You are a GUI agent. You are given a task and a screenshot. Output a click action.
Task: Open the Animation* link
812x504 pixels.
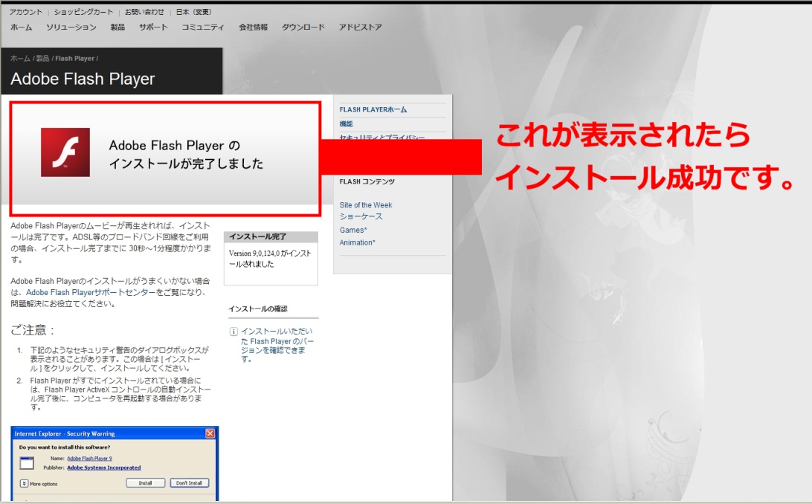pos(358,242)
